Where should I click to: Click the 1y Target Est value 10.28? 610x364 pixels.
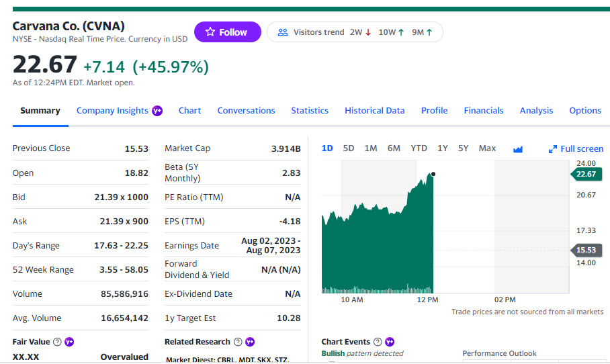point(289,318)
